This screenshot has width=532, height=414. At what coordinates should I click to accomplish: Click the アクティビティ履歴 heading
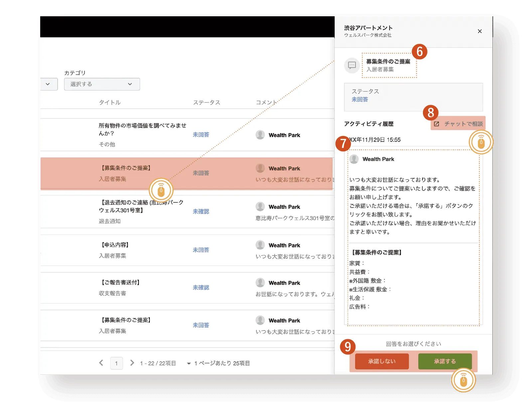[x=369, y=124]
